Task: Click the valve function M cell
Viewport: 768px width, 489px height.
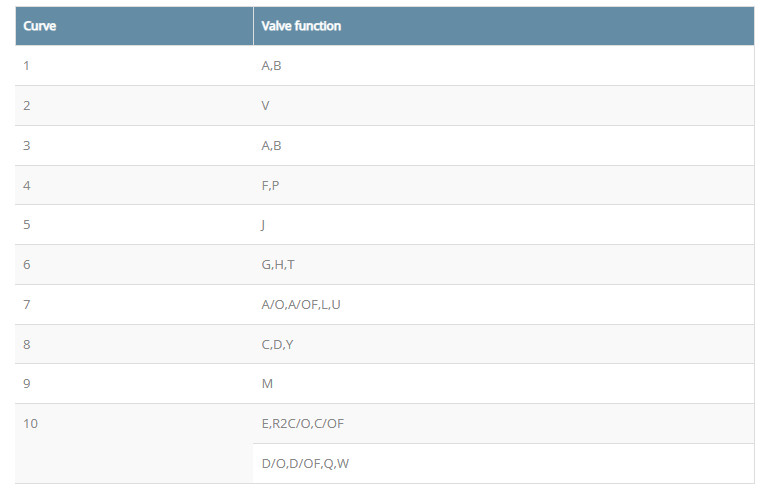Action: (x=267, y=384)
